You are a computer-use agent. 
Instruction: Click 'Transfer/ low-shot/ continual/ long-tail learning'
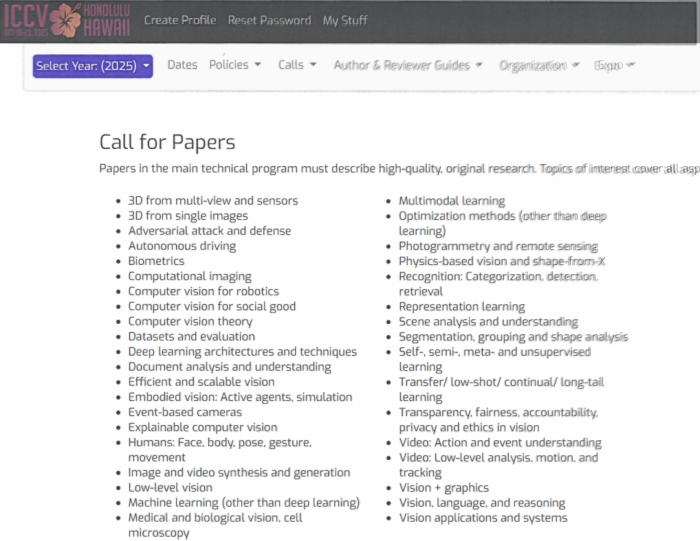[x=501, y=389]
